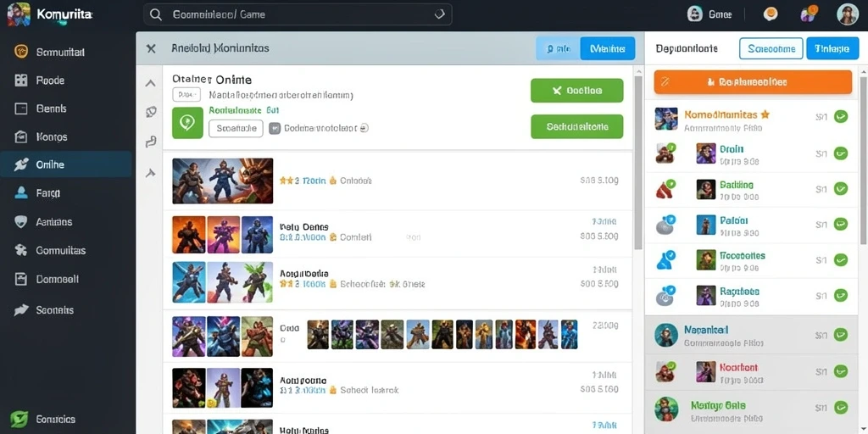Toggle green check for Noohent row

841,370
